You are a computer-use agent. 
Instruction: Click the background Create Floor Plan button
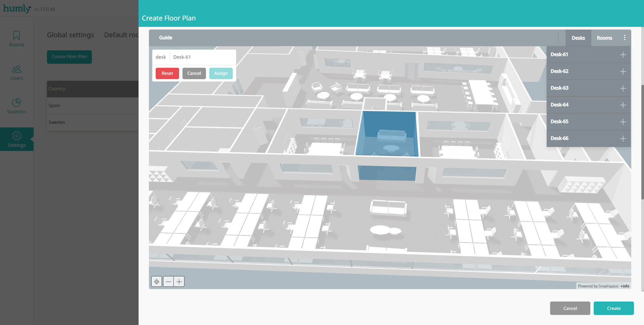pos(69,57)
